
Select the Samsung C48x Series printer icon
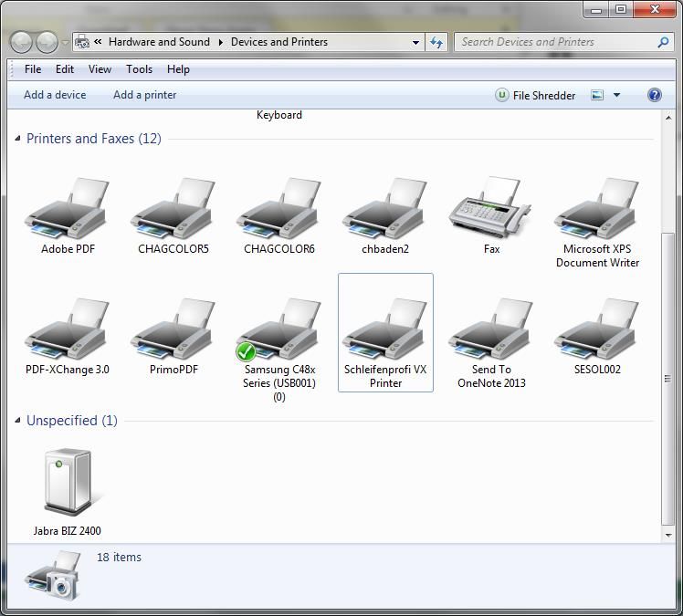[278, 329]
